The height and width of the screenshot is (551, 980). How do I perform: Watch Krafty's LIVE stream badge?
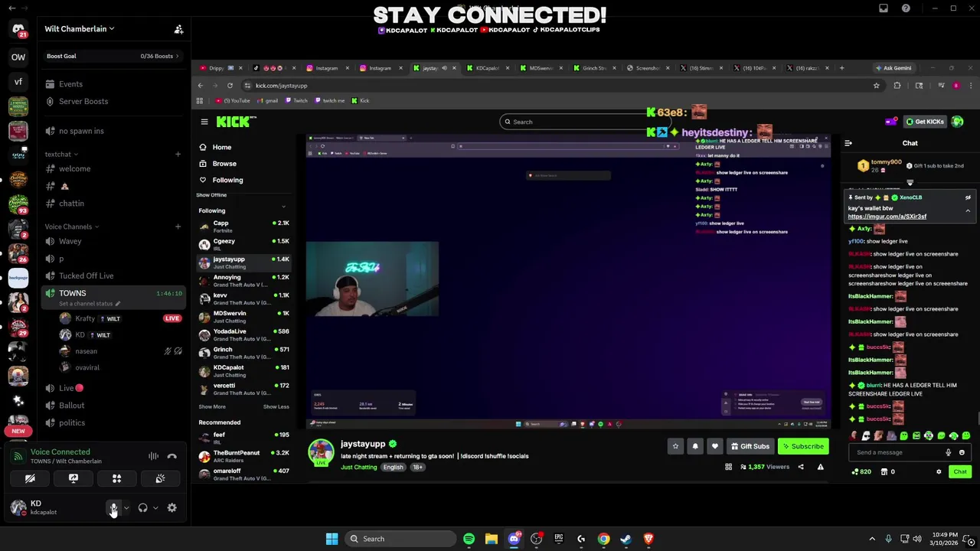(171, 318)
